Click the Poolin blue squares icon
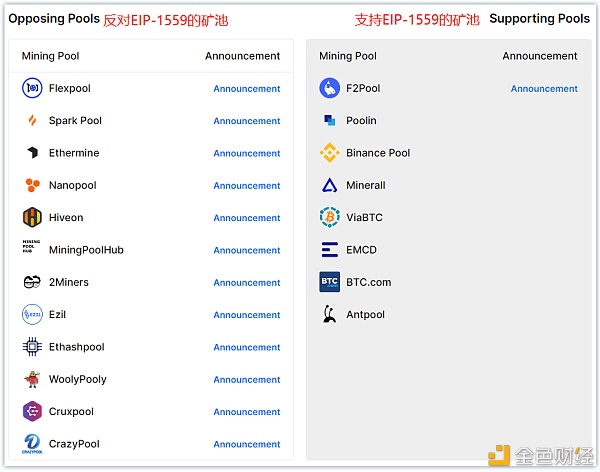The image size is (600, 472). (329, 120)
